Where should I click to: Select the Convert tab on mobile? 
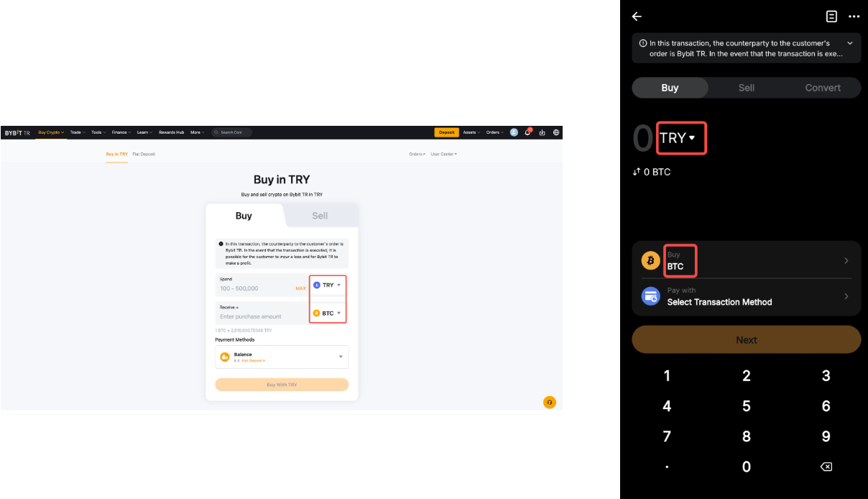click(823, 88)
